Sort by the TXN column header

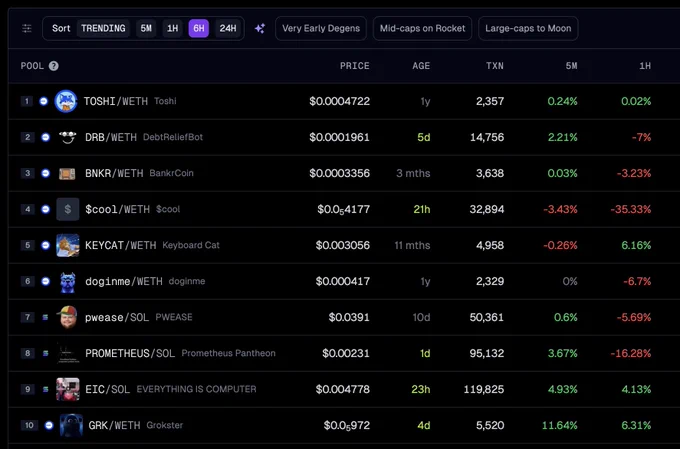point(495,66)
